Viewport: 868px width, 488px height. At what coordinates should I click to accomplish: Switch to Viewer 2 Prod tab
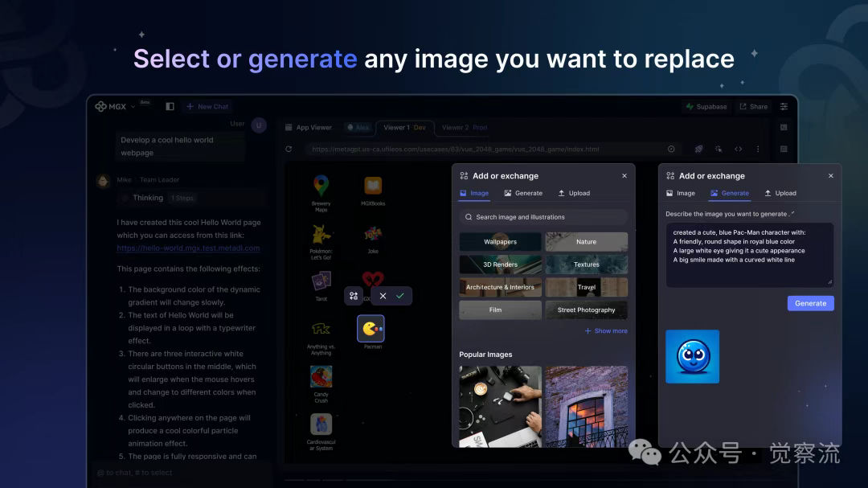(464, 127)
